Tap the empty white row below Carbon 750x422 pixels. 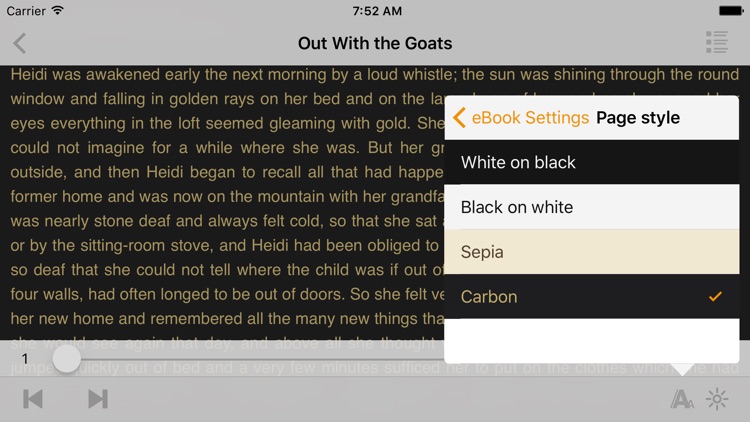click(592, 341)
